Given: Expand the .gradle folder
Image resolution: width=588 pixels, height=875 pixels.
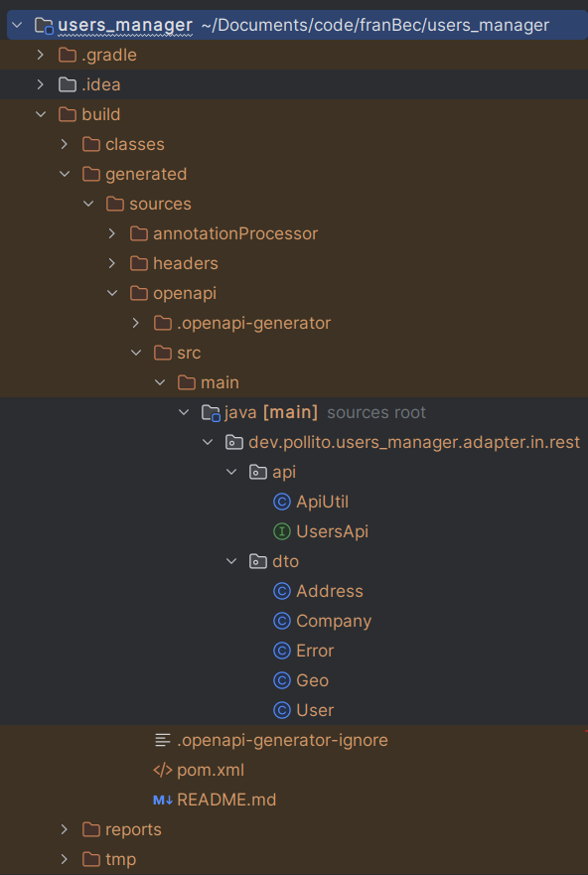Looking at the screenshot, I should 40,55.
